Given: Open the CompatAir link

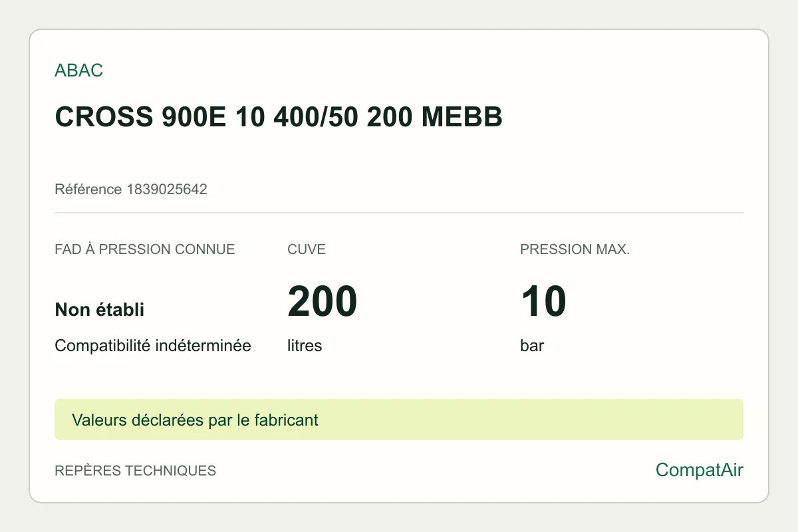Looking at the screenshot, I should click(700, 470).
